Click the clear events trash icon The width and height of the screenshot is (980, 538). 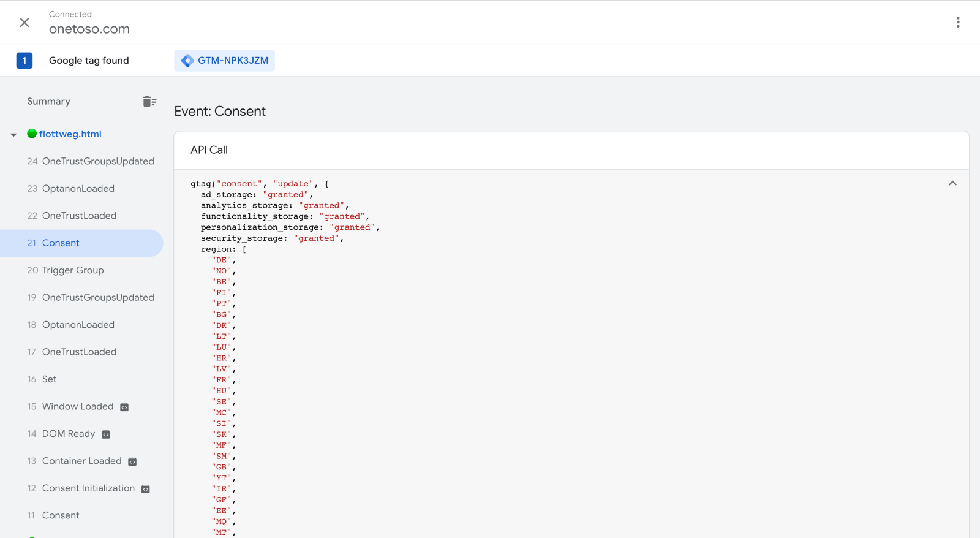pos(149,102)
